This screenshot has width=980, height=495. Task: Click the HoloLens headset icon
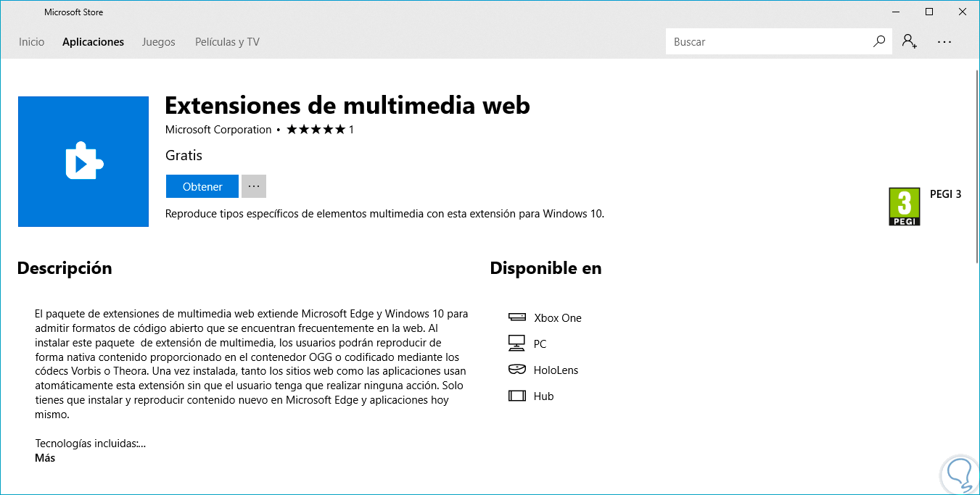pos(516,370)
